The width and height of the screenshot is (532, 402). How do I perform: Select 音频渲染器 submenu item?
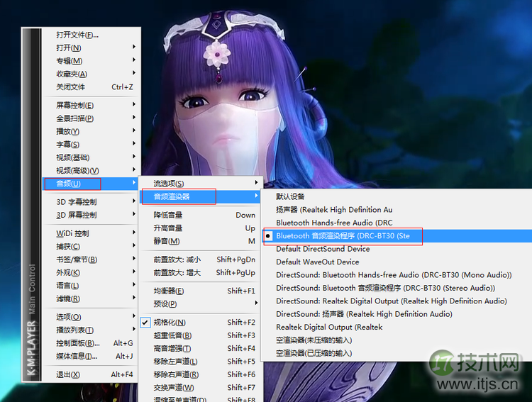[x=200, y=196]
